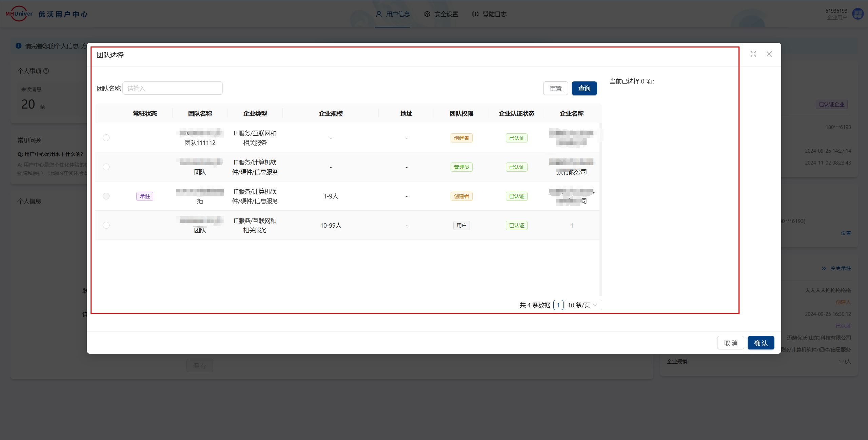Select radio for the 常驻 team row
The width and height of the screenshot is (868, 440).
[x=106, y=196]
